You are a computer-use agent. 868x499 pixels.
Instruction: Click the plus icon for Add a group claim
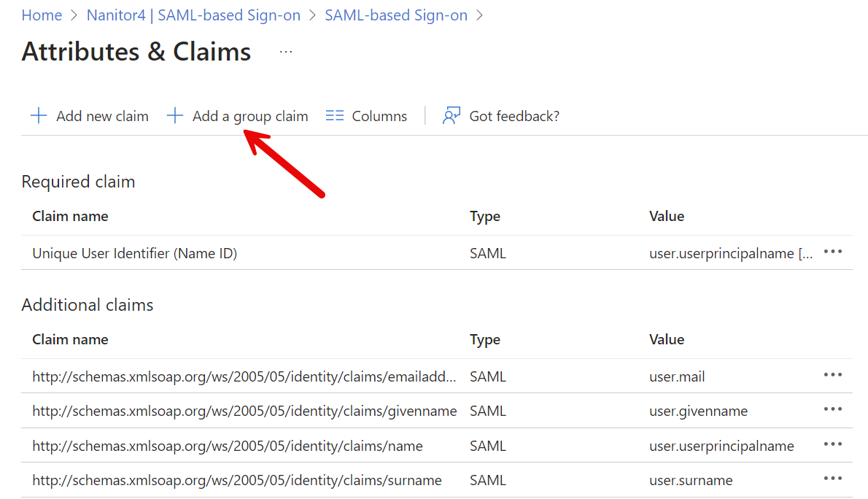pos(174,116)
